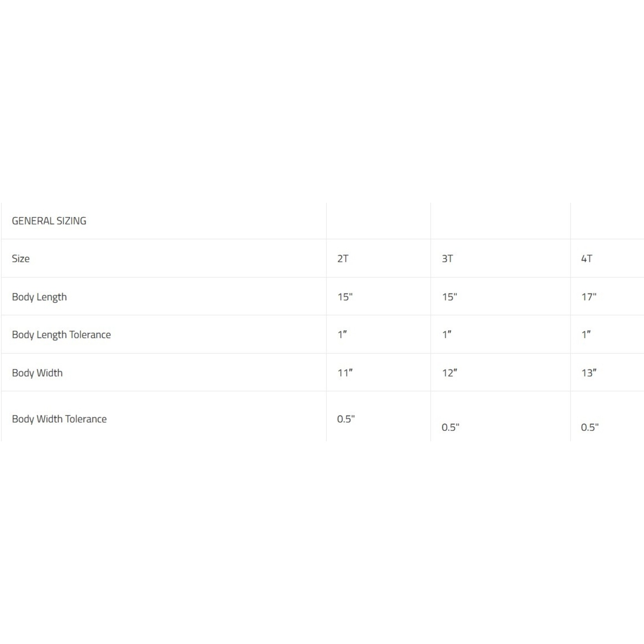Select the 17" body length value
Screen dimensions: 644x644
[x=589, y=297]
